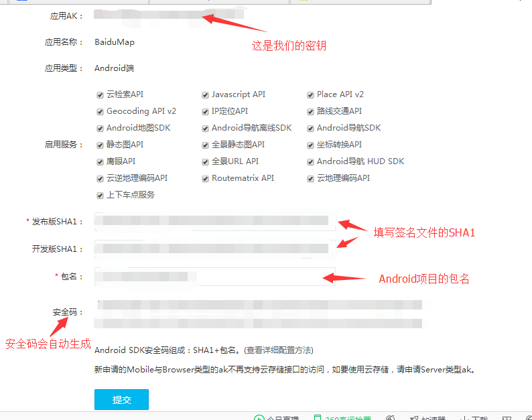Toggle the 静态图API checkbox
The image size is (532, 420).
[x=100, y=145]
